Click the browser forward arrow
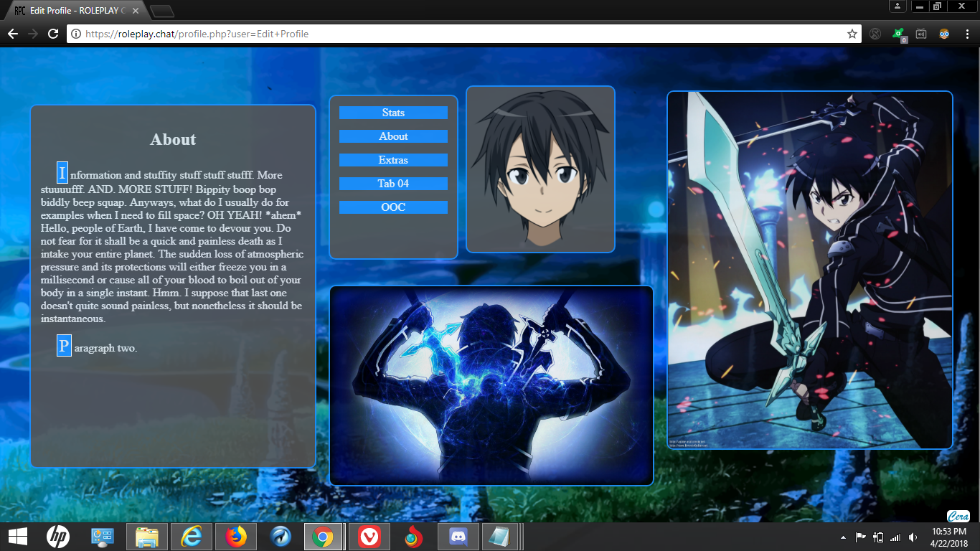This screenshot has width=980, height=551. coord(32,34)
